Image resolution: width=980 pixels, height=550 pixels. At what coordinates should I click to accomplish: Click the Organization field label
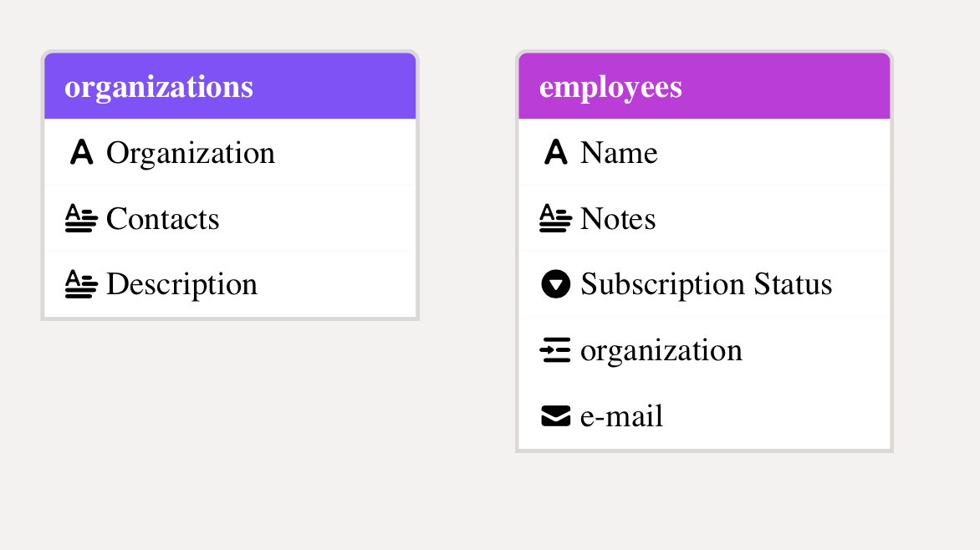[x=191, y=153]
